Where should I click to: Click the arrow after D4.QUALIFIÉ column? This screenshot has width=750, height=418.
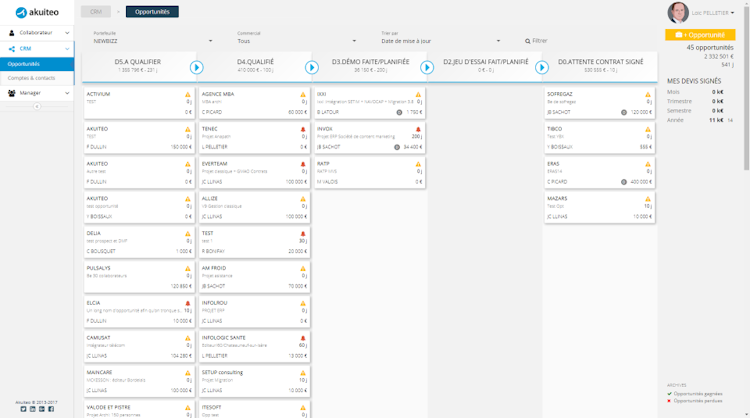pyautogui.click(x=312, y=67)
